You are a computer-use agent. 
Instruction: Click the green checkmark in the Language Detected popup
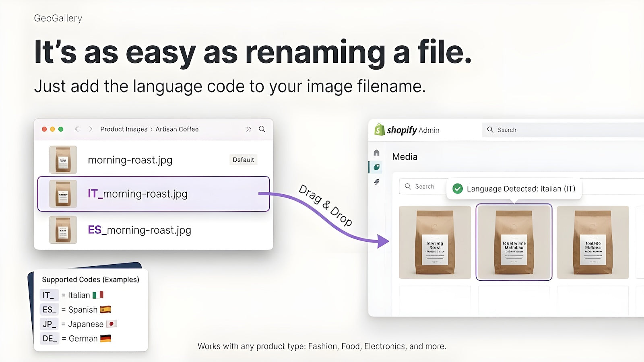(x=458, y=189)
